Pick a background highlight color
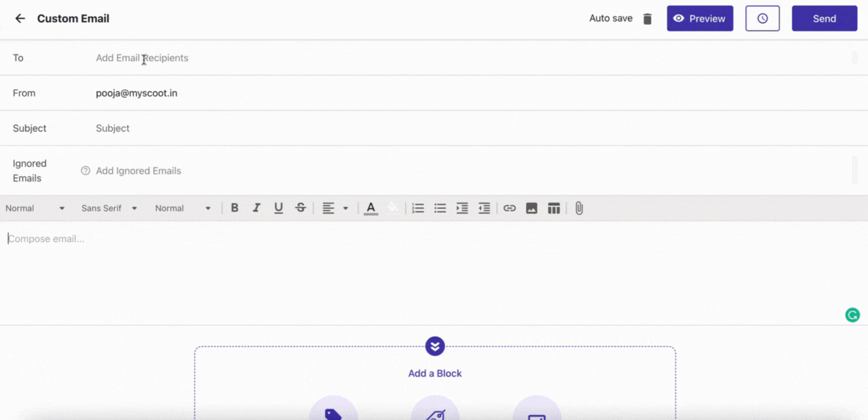The width and height of the screenshot is (868, 420). (x=393, y=208)
